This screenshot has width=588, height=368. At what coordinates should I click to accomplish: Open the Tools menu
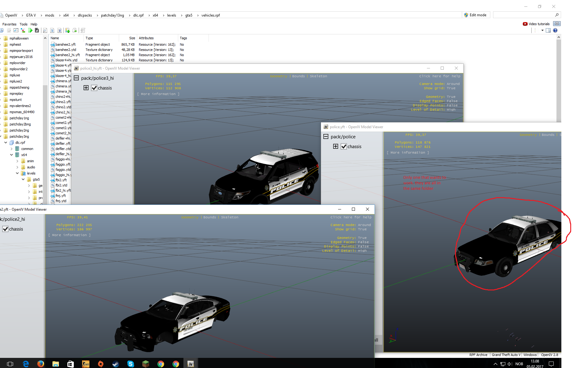pos(23,24)
